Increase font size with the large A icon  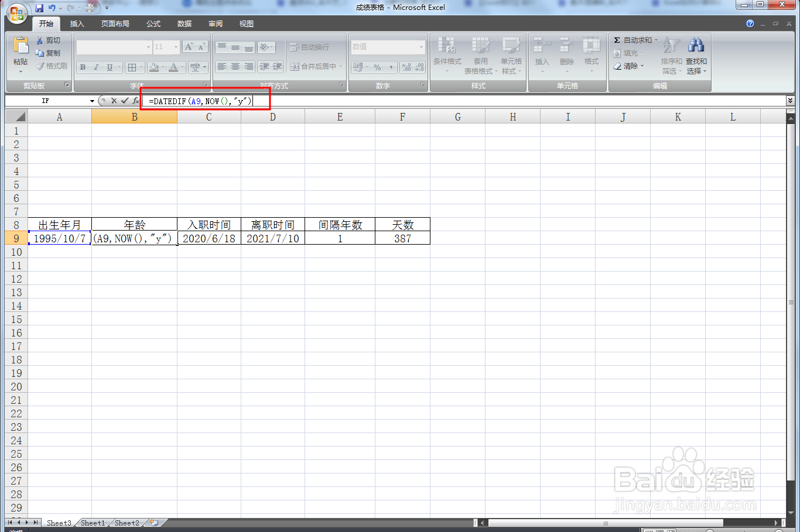coord(189,47)
